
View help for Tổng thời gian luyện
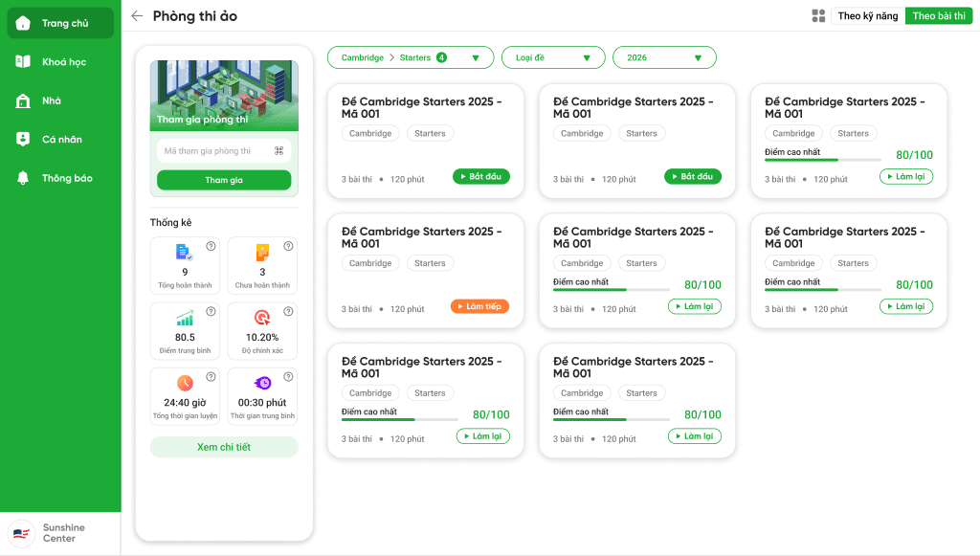[x=212, y=377]
